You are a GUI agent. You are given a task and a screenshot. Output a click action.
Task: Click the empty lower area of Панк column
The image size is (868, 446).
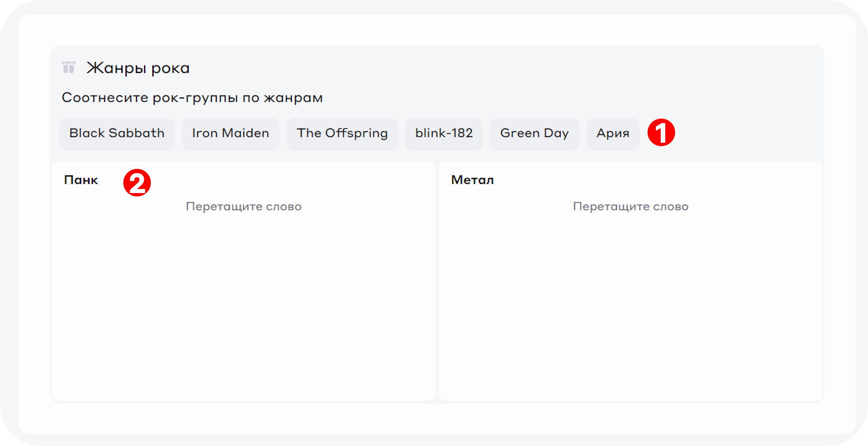244,310
